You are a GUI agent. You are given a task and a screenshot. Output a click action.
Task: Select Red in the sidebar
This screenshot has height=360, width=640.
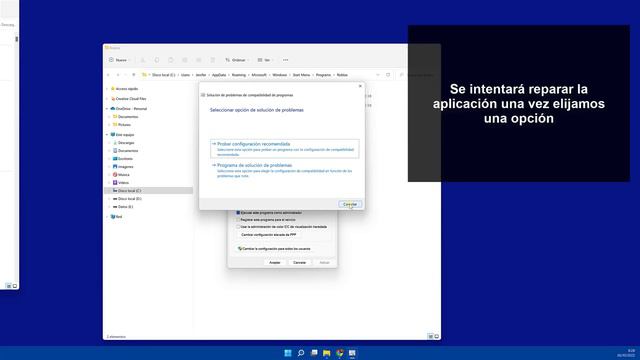119,217
